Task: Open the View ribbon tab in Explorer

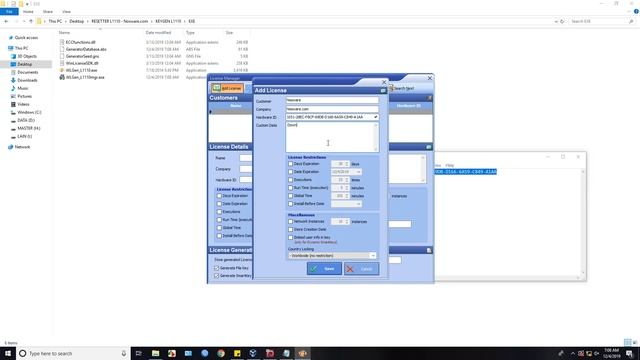Action: click(x=67, y=11)
